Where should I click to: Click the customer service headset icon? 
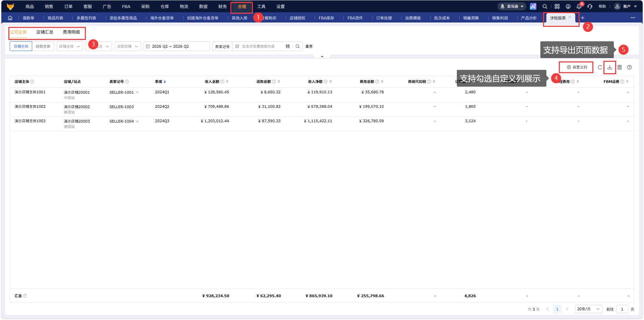point(590,6)
